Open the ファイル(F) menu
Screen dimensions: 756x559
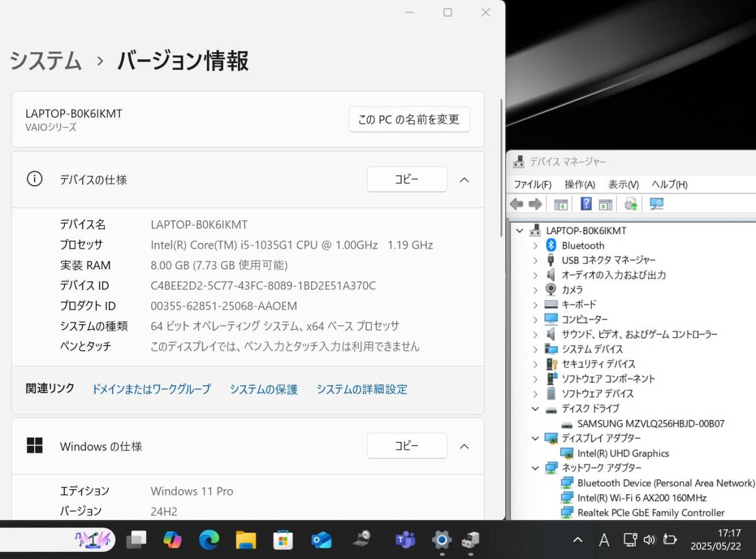532,184
